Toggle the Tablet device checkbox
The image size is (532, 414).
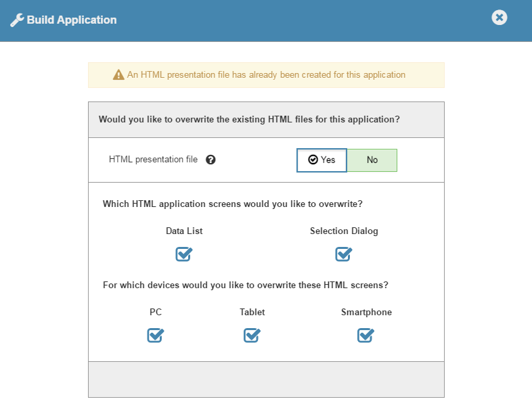pyautogui.click(x=252, y=335)
